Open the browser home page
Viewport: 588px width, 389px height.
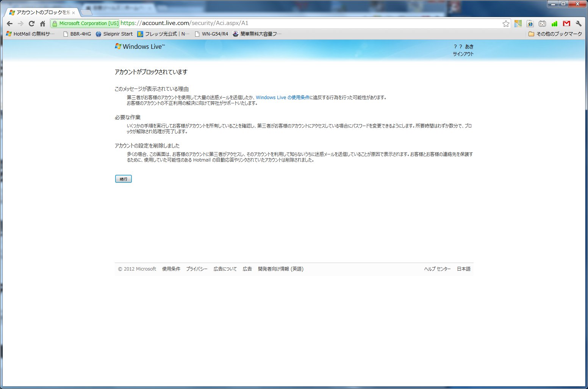[x=42, y=23]
